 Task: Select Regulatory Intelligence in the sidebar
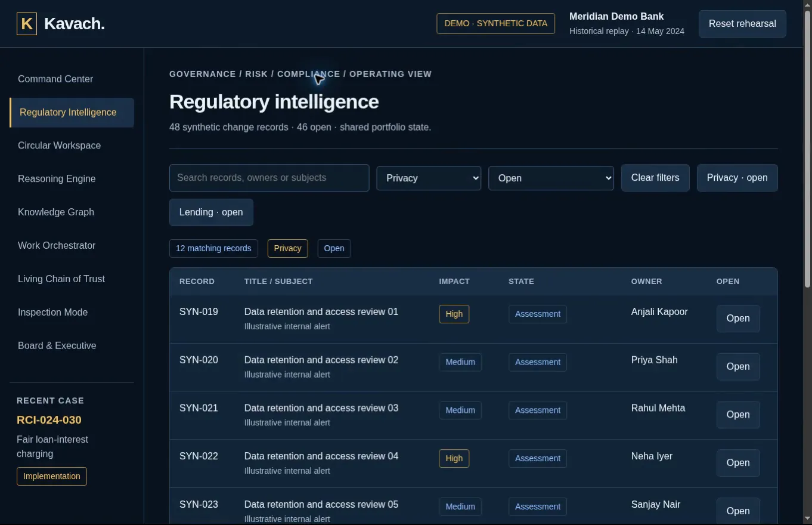72,112
